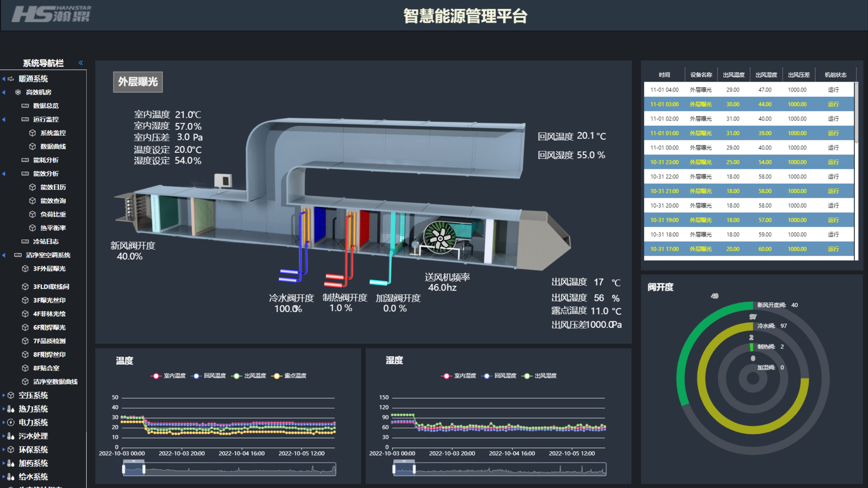This screenshot has height=488, width=868.
Task: Click the cube icon next to 系统监控
Action: click(x=32, y=133)
